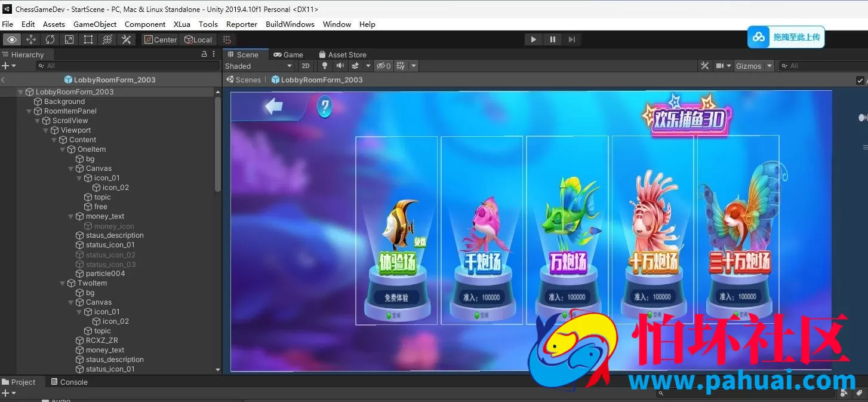
Task: Select the Scale tool
Action: click(69, 39)
